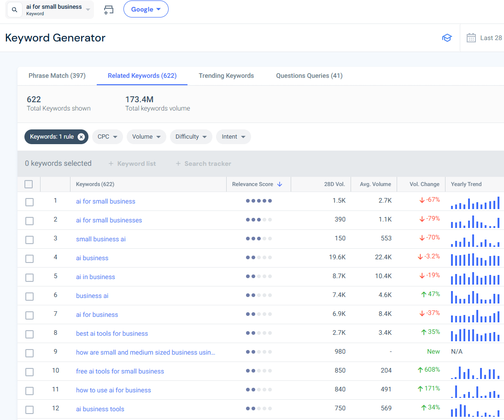
Task: Check the row for 'free ai tools for small business'
Action: click(x=29, y=372)
